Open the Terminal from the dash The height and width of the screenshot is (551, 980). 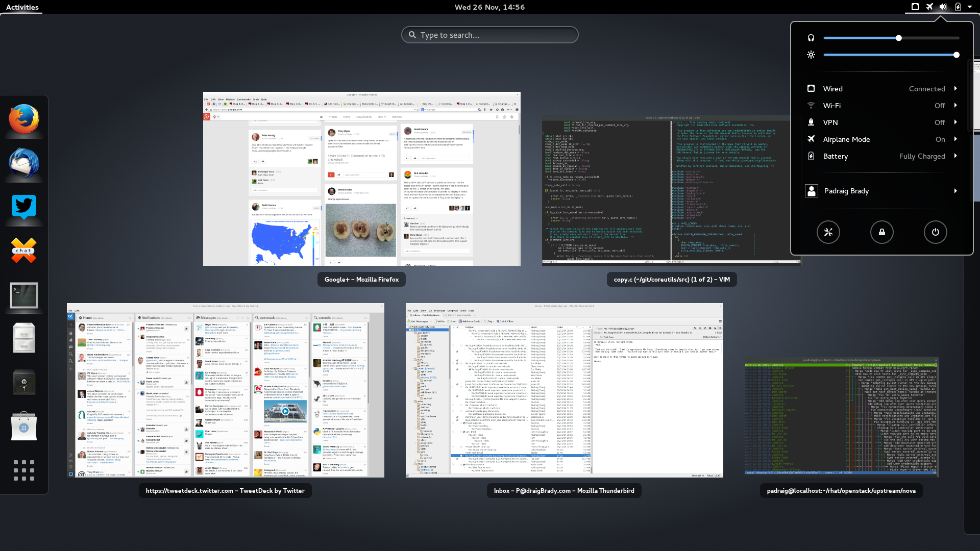pyautogui.click(x=24, y=295)
